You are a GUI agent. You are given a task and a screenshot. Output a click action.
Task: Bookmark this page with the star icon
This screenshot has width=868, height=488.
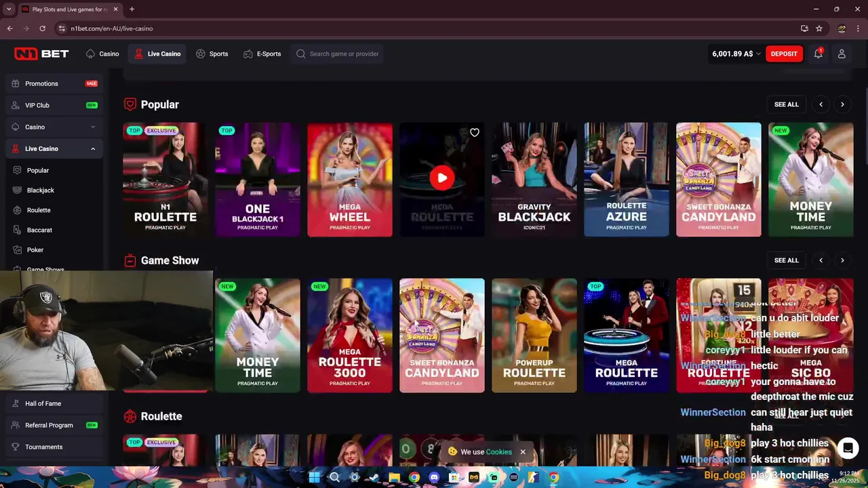coord(819,28)
